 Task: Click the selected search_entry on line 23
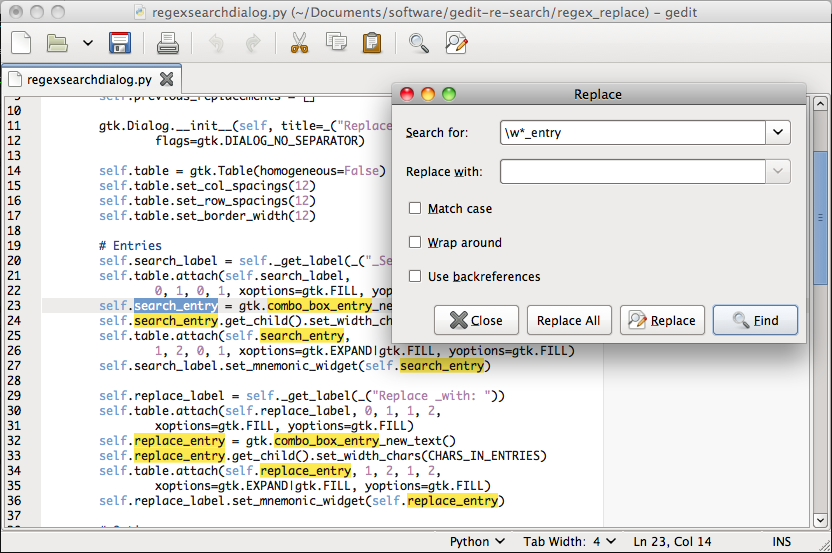point(176,306)
